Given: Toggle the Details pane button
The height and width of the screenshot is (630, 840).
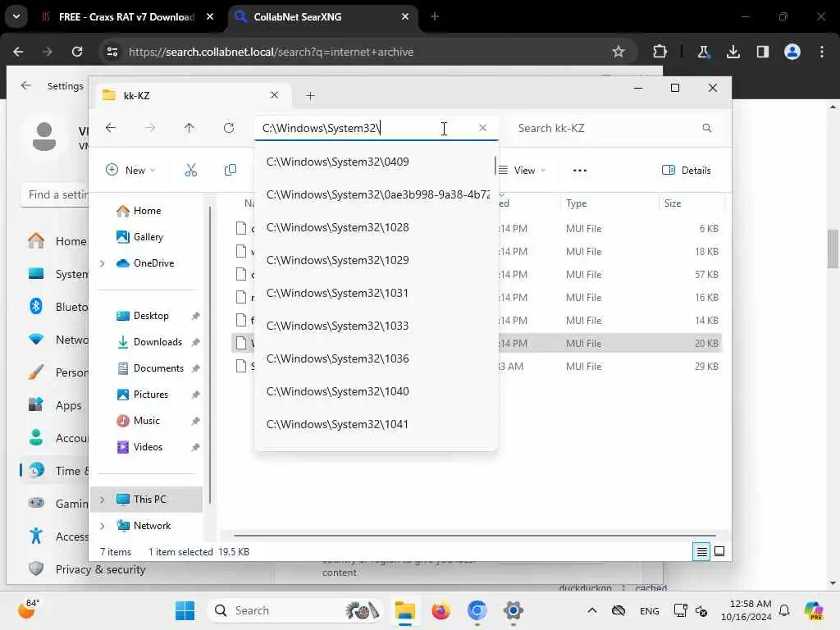Looking at the screenshot, I should tap(687, 171).
